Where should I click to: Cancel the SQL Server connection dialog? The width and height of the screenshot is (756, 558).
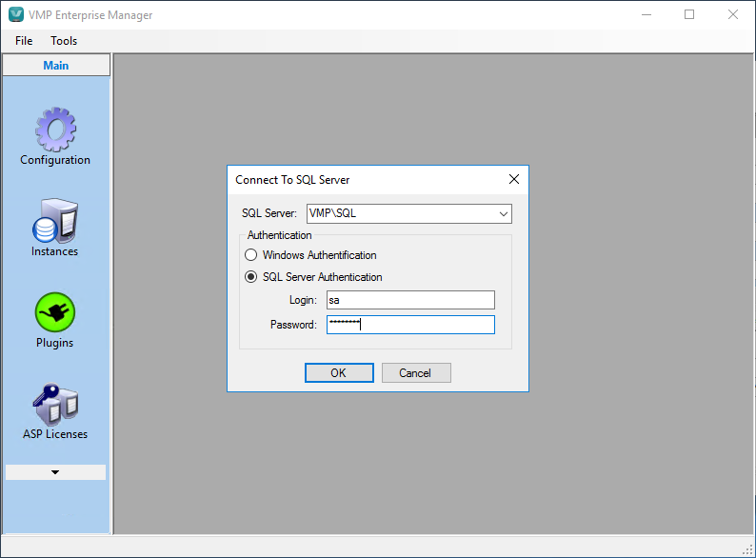click(416, 373)
